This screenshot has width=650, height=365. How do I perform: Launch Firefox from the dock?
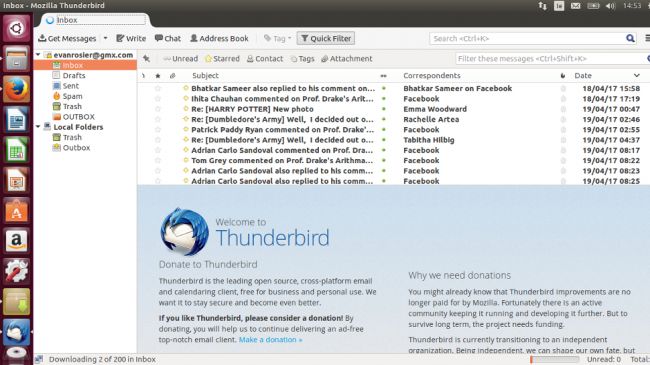click(x=16, y=89)
